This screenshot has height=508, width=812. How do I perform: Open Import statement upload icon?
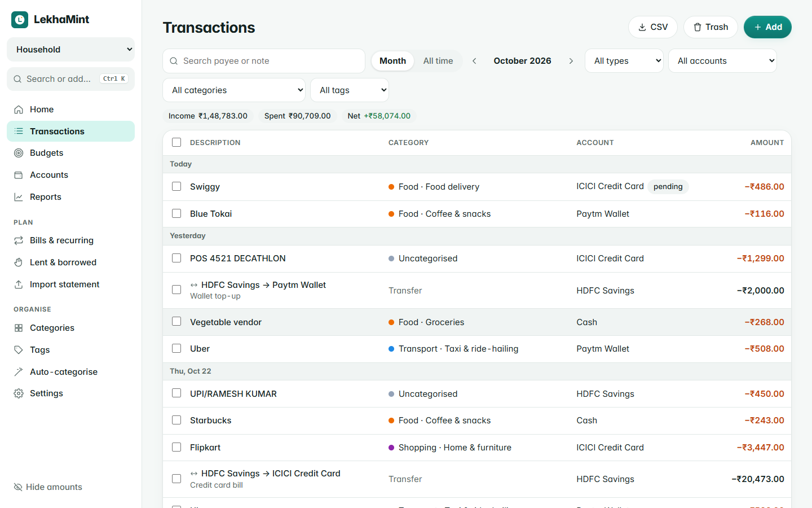click(x=19, y=284)
